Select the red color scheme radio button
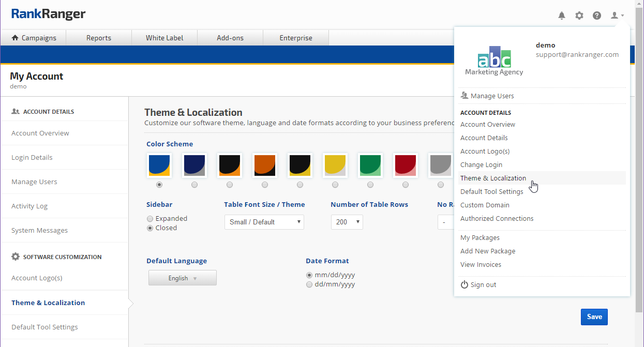 click(406, 185)
